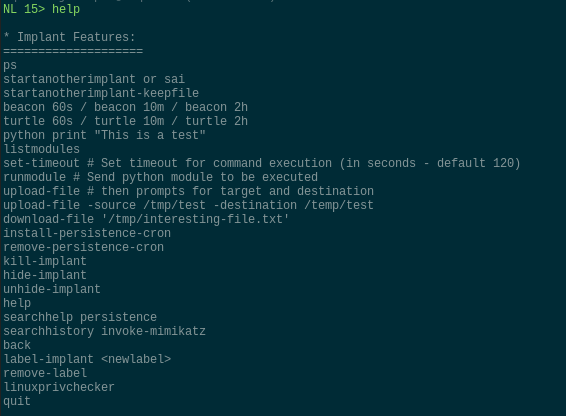This screenshot has height=416, width=566.
Task: Select the 'startanotherimplant or sai' line
Action: pos(94,79)
